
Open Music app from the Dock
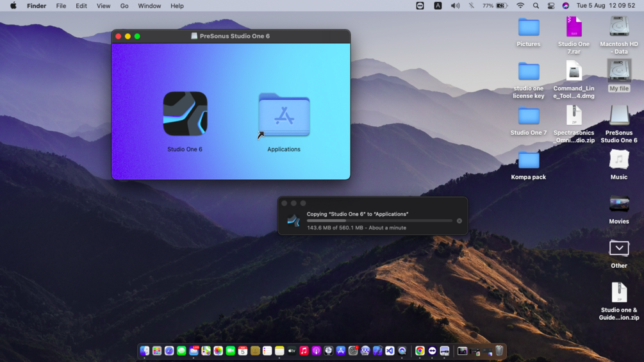click(304, 351)
